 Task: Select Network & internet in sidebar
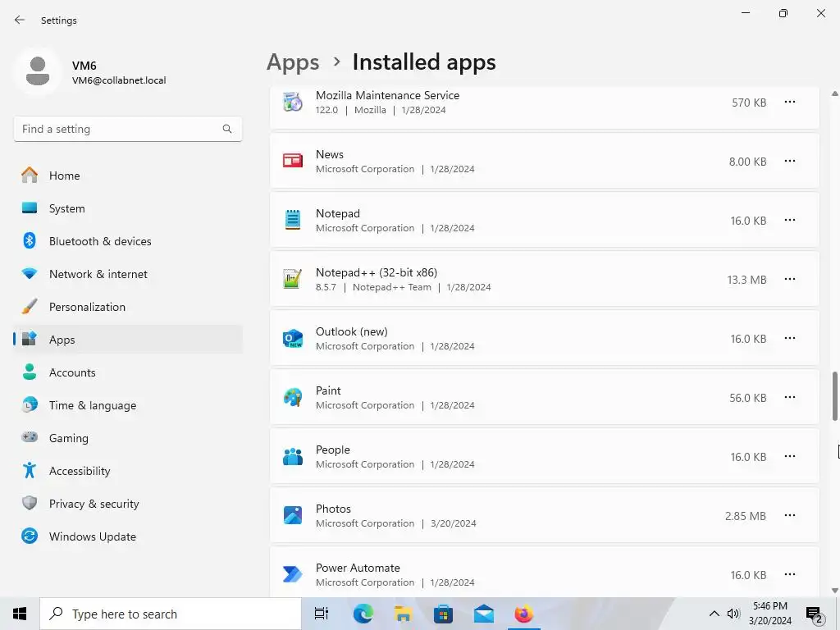pos(128,274)
